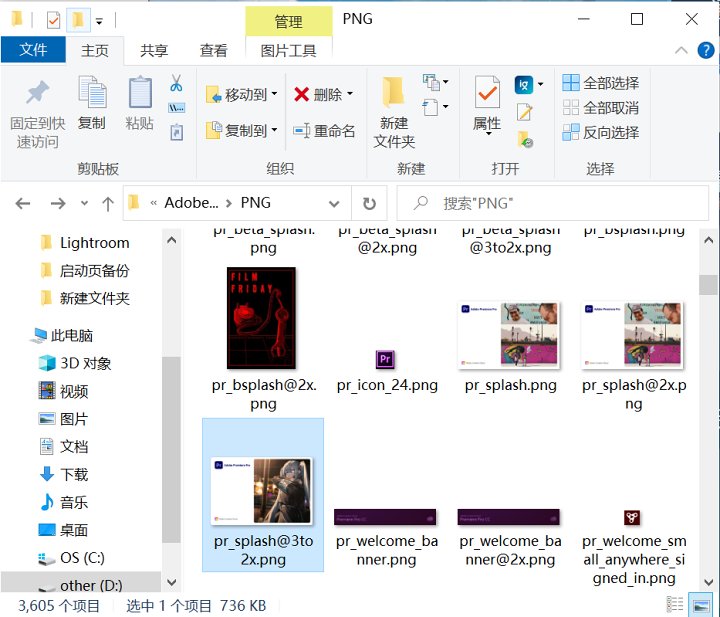Click Adobe... breadcrumb in address bar
Image resolution: width=720 pixels, height=617 pixels.
point(191,203)
